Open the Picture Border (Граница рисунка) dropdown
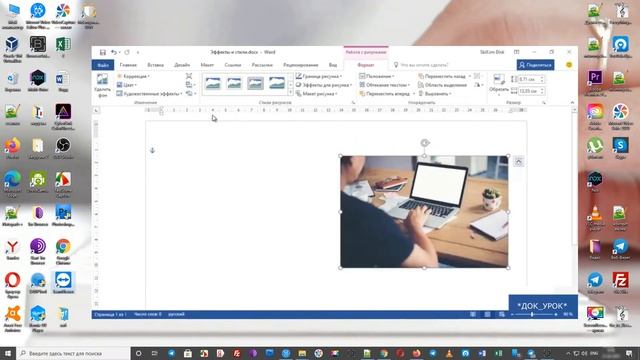This screenshot has width=640, height=360. point(319,76)
